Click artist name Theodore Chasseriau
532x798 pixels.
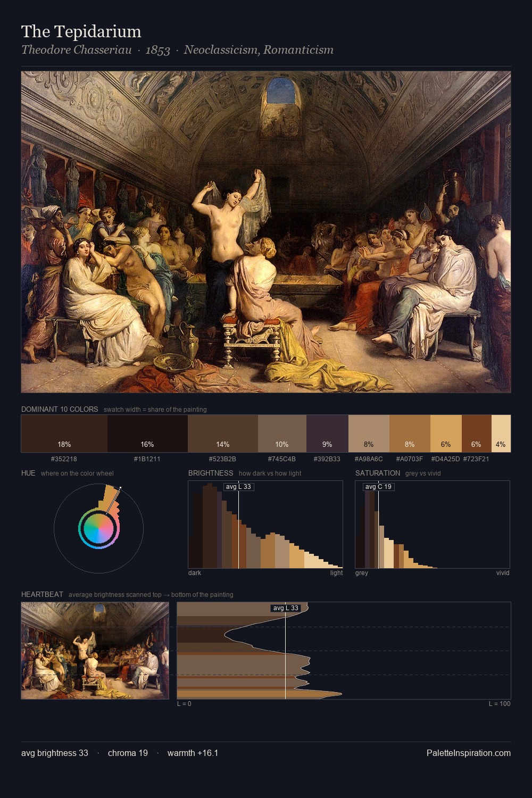(x=77, y=50)
